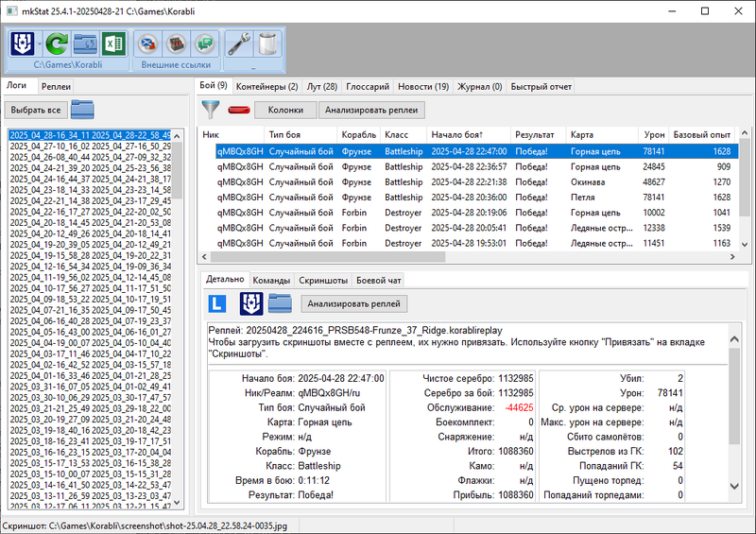Click the trash bin icon in toolbar
This screenshot has width=756, height=534.
267,44
